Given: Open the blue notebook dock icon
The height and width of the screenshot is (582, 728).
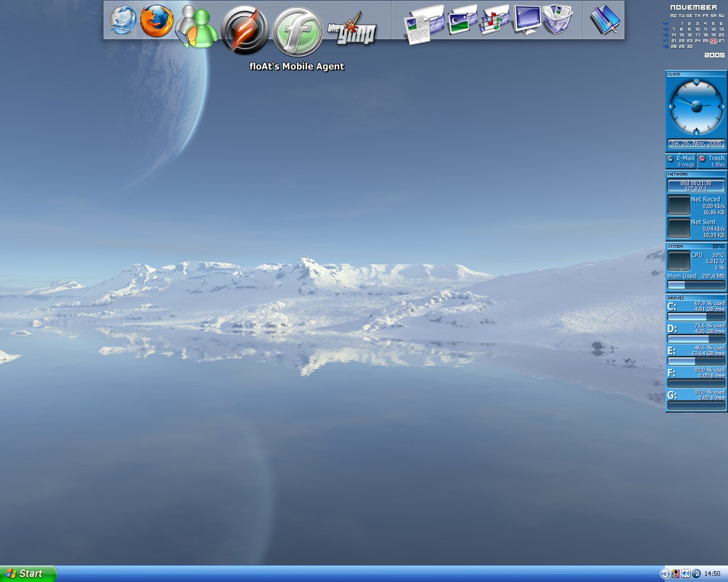Looking at the screenshot, I should [603, 20].
